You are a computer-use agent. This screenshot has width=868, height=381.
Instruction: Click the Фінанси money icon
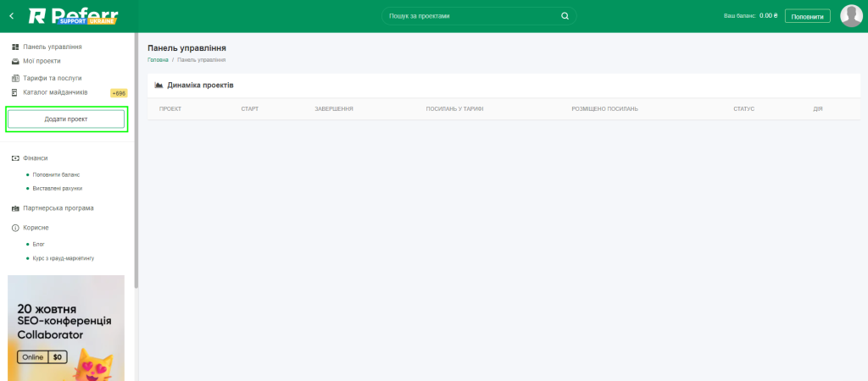[x=15, y=158]
